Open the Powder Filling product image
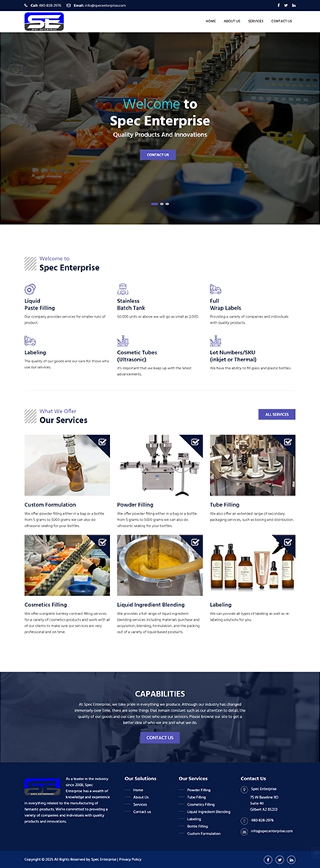 click(160, 465)
